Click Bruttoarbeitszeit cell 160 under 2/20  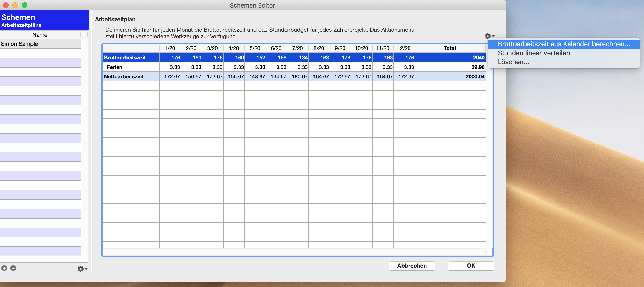(x=191, y=58)
